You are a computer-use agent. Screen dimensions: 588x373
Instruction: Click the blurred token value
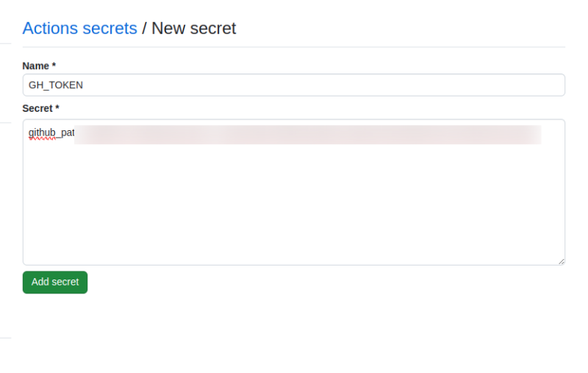click(x=307, y=135)
